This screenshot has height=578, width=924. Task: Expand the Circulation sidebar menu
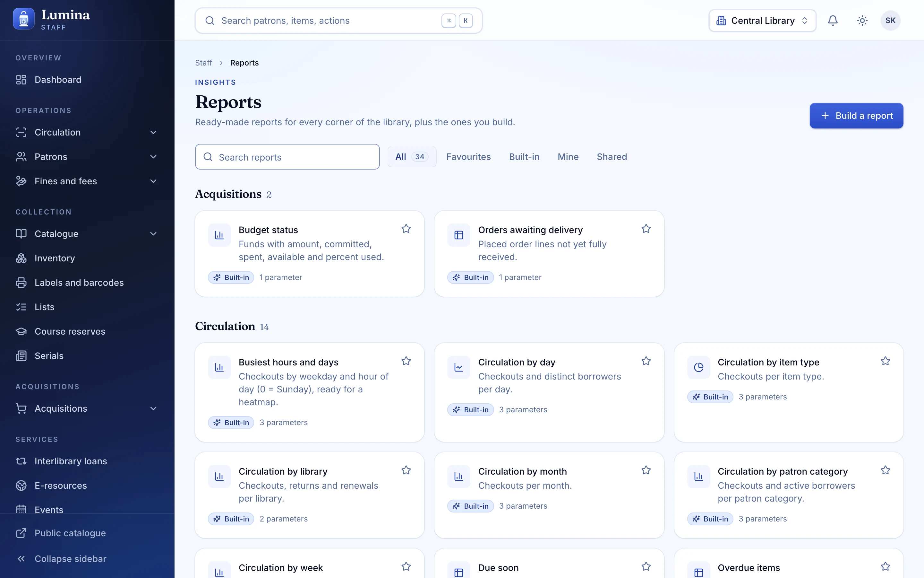87,132
